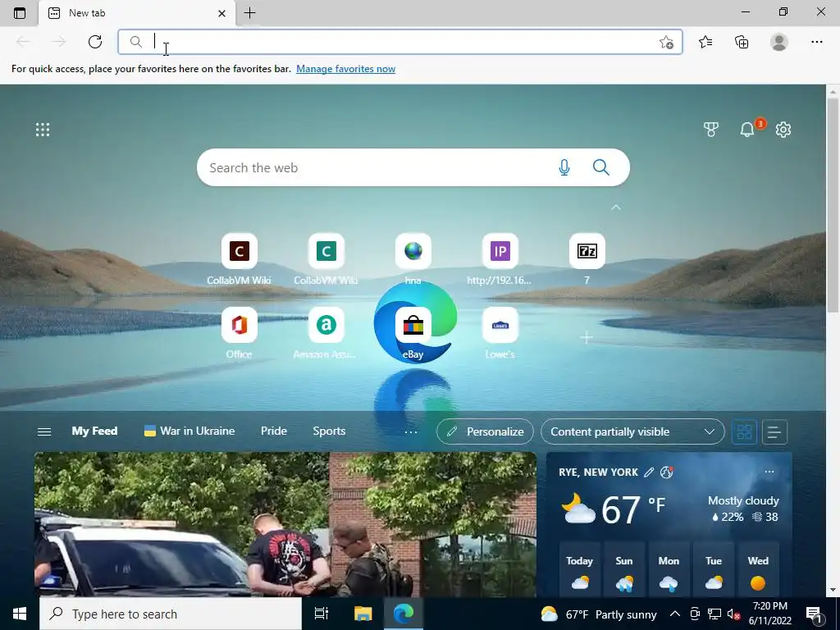Open the Collections icon
Image resolution: width=840 pixels, height=630 pixels.
[x=742, y=42]
